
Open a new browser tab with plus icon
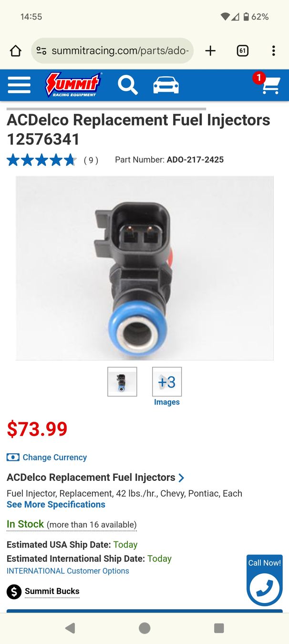(210, 51)
